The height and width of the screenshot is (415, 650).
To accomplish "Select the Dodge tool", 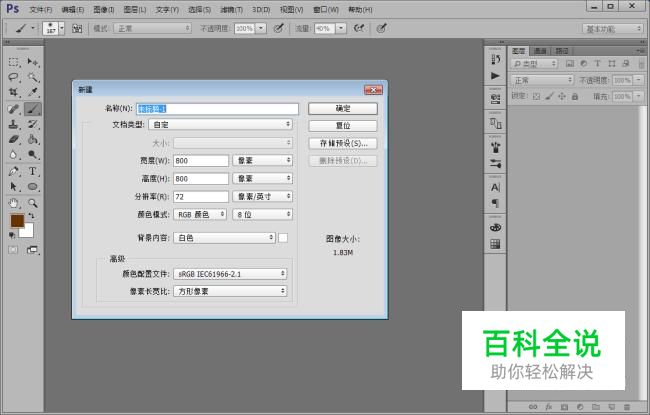I will (x=32, y=155).
